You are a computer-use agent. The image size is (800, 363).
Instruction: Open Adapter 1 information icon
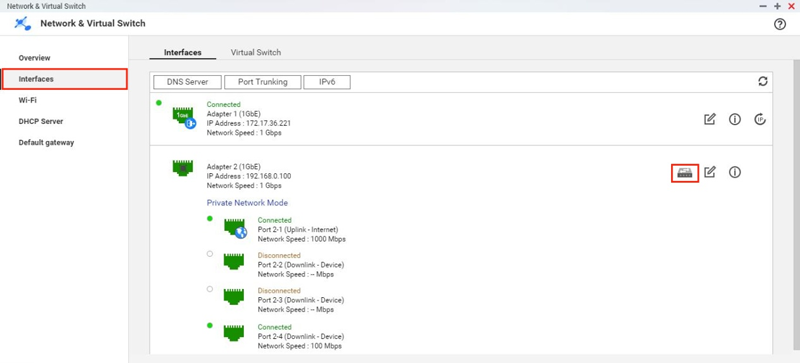click(x=735, y=119)
